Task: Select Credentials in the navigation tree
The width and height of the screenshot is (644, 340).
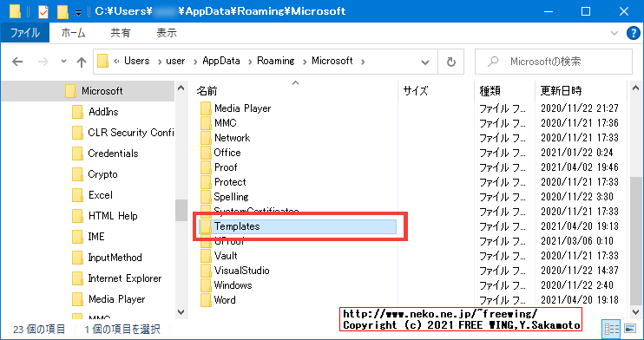Action: [x=113, y=154]
